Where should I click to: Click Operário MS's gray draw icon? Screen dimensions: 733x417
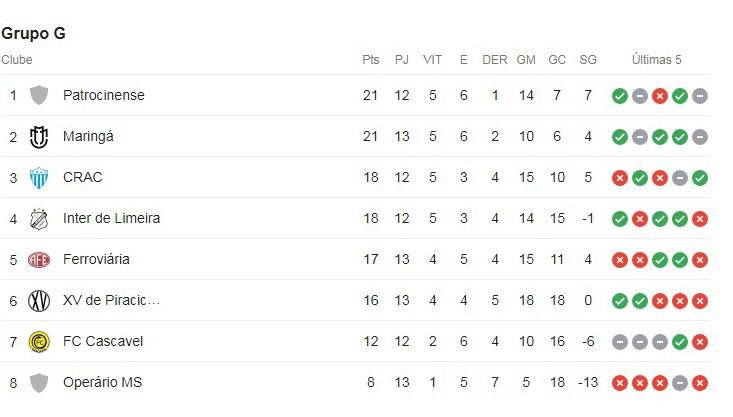[x=680, y=383]
